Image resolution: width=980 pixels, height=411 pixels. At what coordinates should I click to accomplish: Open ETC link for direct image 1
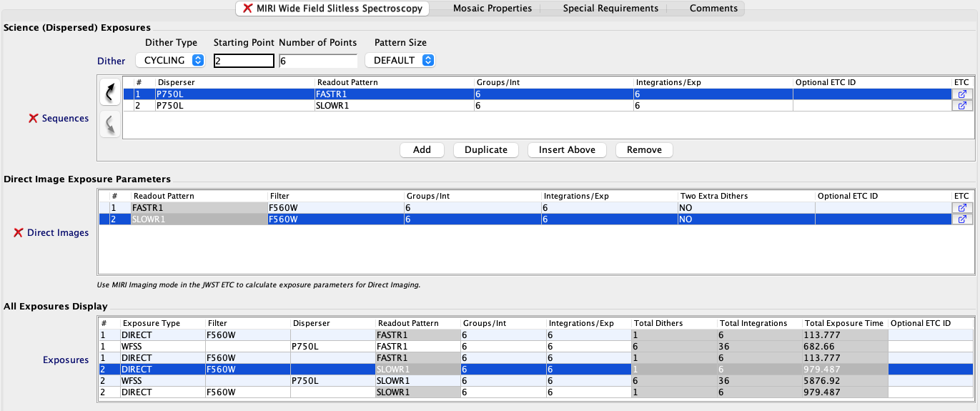(962, 207)
